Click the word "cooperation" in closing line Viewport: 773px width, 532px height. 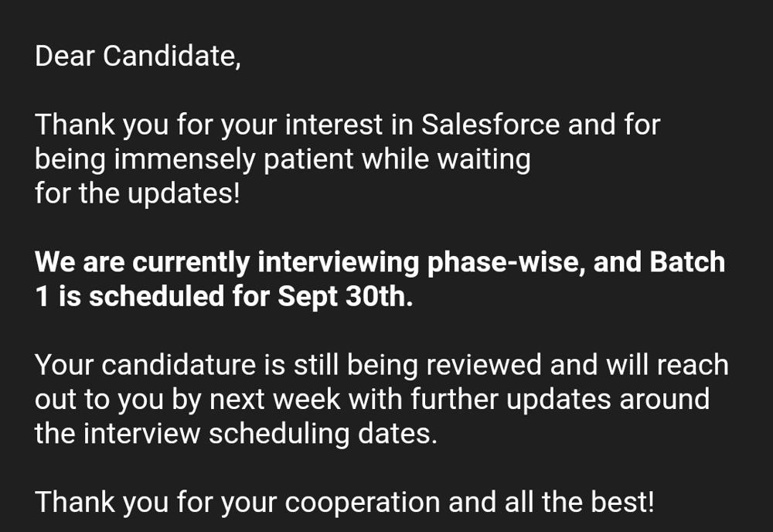tap(363, 502)
